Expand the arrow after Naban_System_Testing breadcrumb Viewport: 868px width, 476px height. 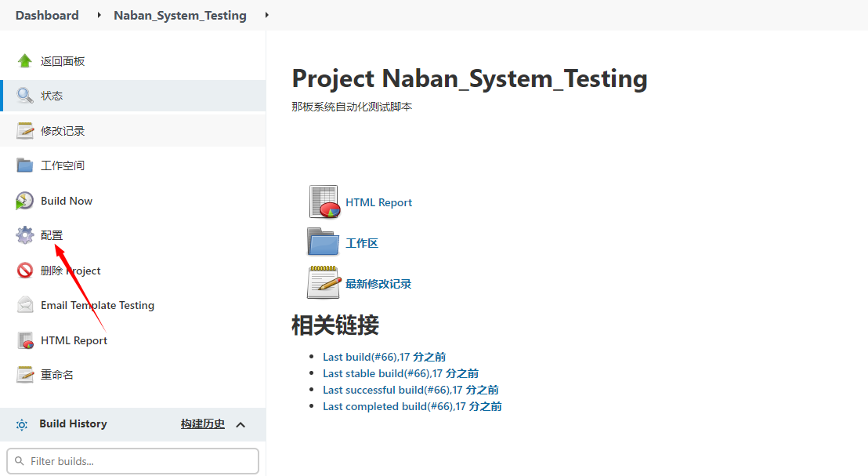coord(267,15)
